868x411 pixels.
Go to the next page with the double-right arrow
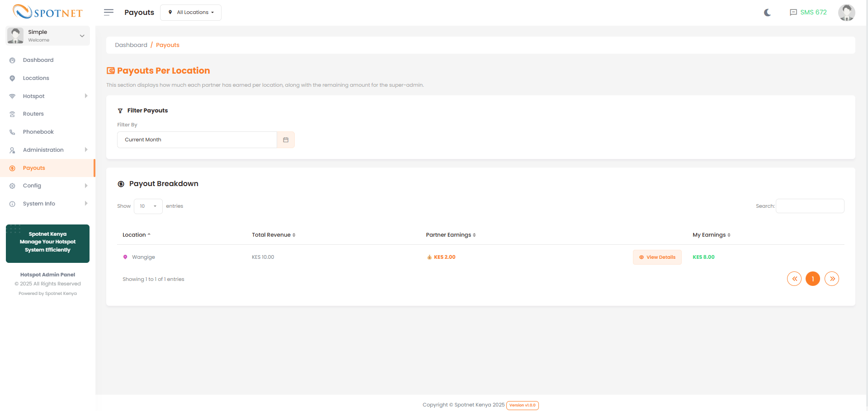832,279
